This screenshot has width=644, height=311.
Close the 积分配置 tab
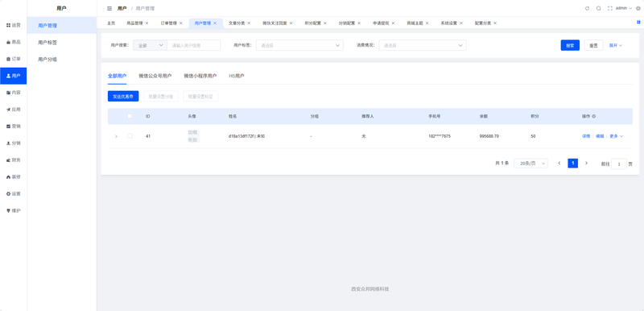click(x=325, y=23)
